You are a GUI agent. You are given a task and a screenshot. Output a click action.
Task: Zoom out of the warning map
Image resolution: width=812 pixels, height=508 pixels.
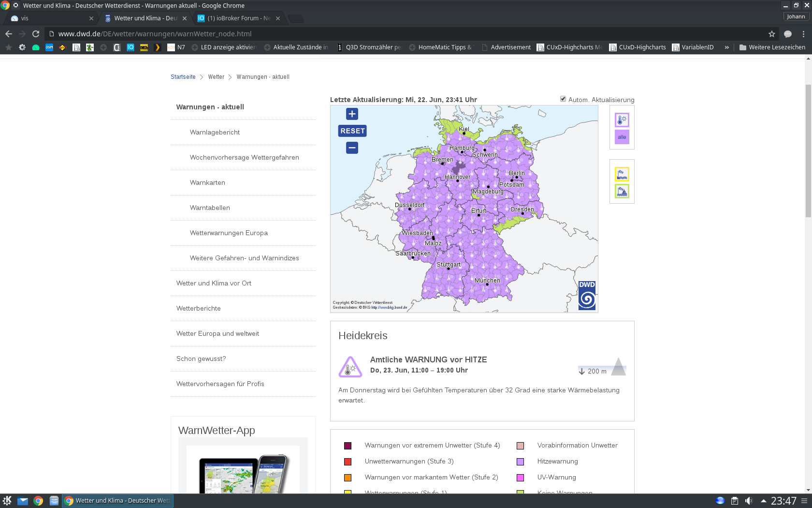point(352,148)
